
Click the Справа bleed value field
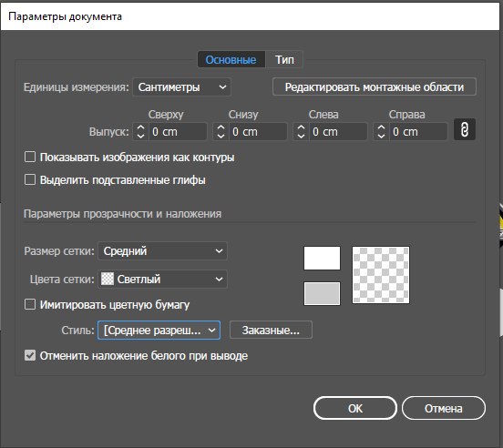tap(418, 132)
